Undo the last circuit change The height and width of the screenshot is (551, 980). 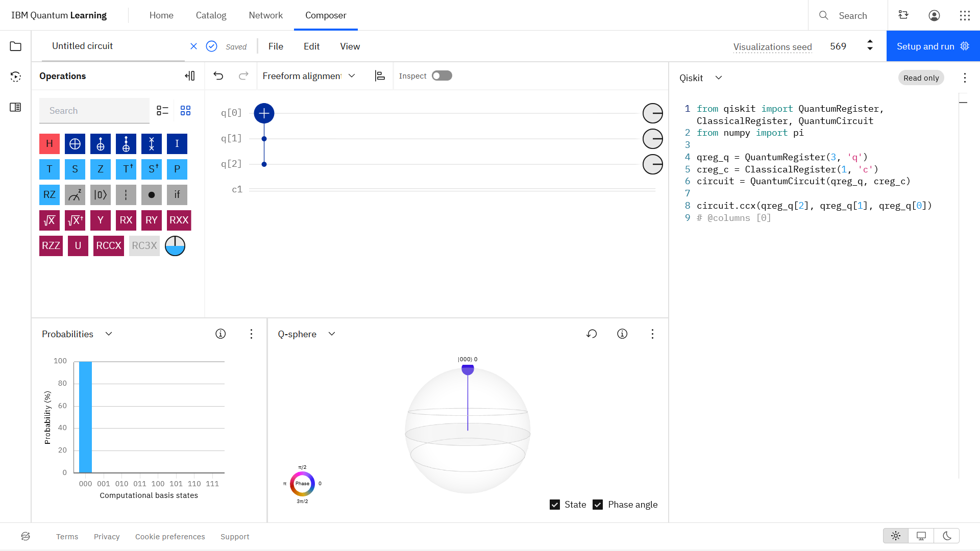pos(218,76)
